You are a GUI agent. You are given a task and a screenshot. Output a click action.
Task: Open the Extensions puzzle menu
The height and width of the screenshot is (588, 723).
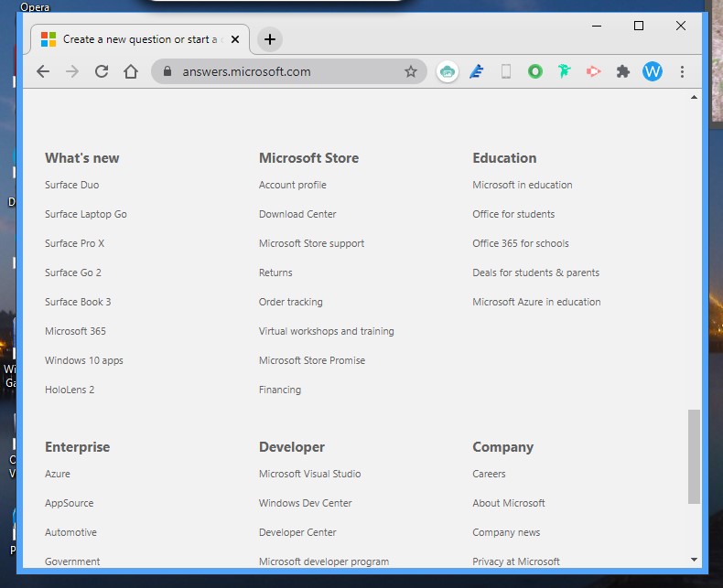pos(623,71)
